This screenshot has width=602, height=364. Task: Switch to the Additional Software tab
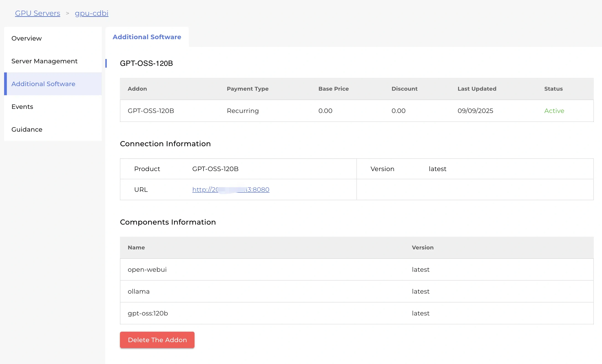[147, 37]
